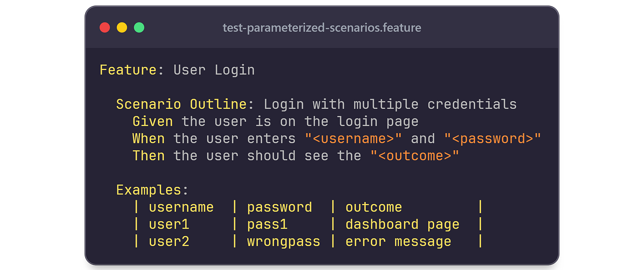The height and width of the screenshot is (270, 644).
Task: Click the "<password>" placeholder
Action: 493,138
